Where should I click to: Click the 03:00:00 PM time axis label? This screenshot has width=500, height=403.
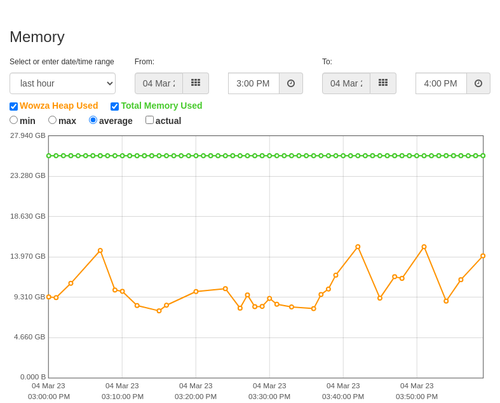tap(49, 397)
